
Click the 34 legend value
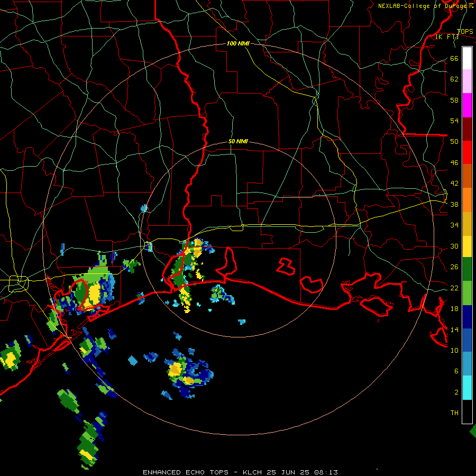pos(454,225)
